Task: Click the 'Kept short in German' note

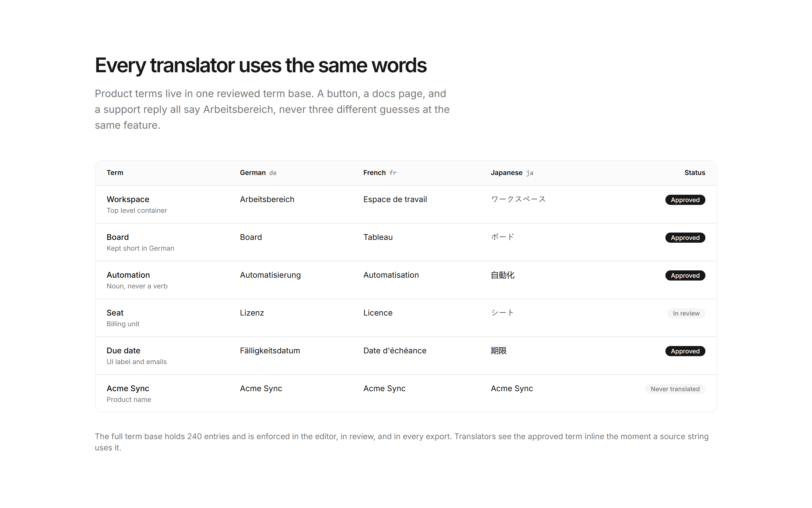Action: 140,248
